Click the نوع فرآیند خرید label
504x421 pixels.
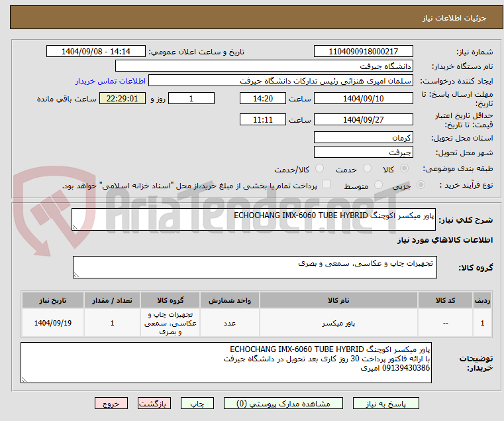[x=466, y=185]
